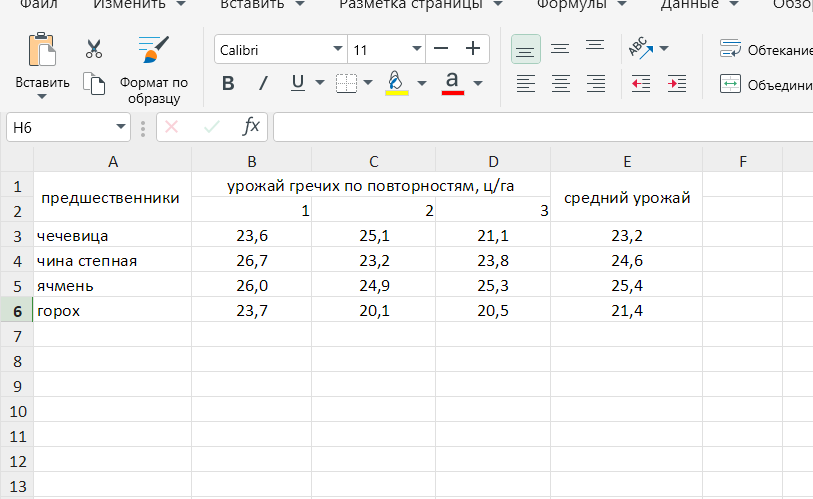813x499 pixels.
Task: Click the merge cells icon (Объединить)
Action: (x=730, y=84)
